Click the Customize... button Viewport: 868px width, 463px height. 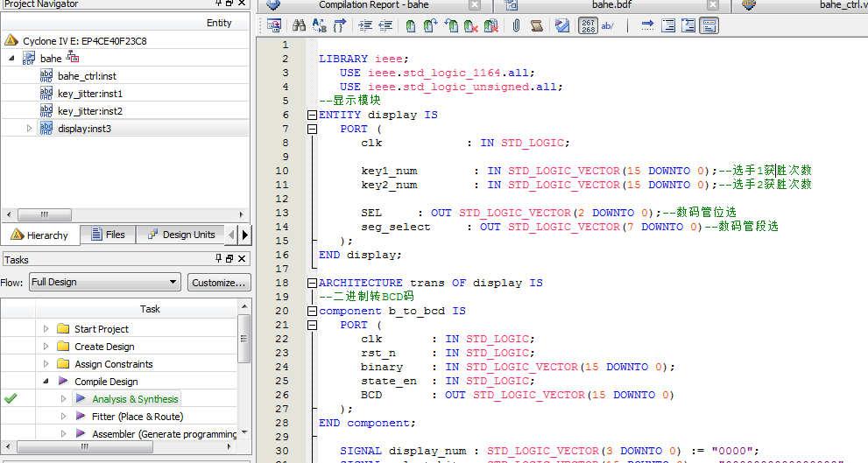point(219,283)
